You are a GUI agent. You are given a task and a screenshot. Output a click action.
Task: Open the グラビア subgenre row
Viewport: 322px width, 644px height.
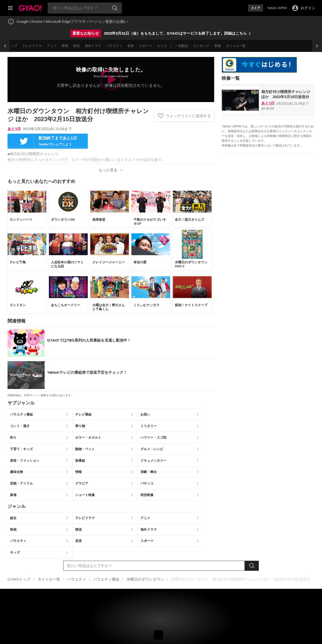pyautogui.click(x=105, y=484)
